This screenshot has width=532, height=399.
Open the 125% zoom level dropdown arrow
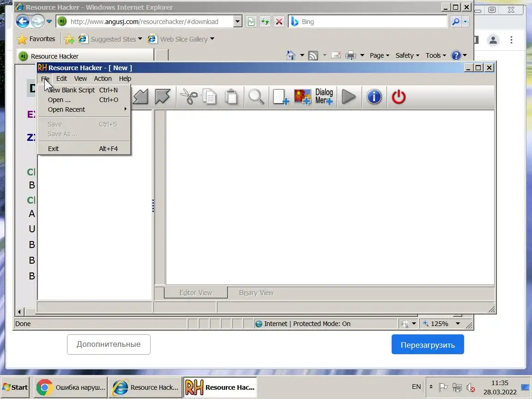(x=458, y=324)
